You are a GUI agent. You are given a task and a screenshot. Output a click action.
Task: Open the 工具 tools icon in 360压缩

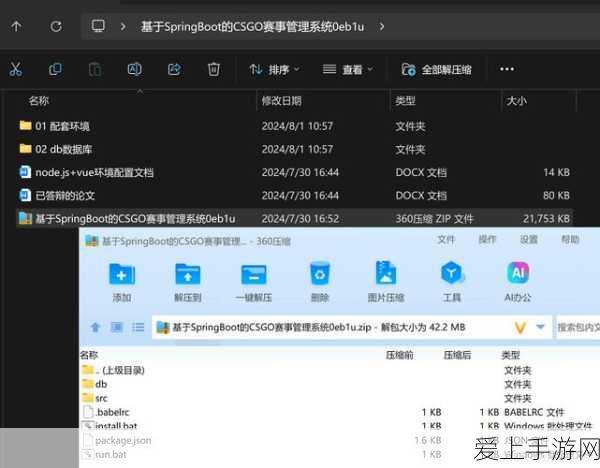point(452,282)
